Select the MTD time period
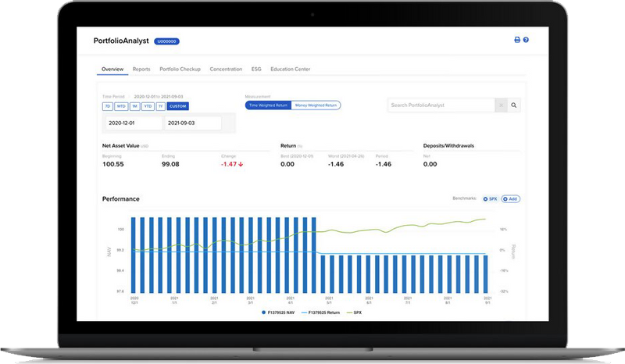Image resolution: width=625 pixels, height=364 pixels. click(121, 106)
